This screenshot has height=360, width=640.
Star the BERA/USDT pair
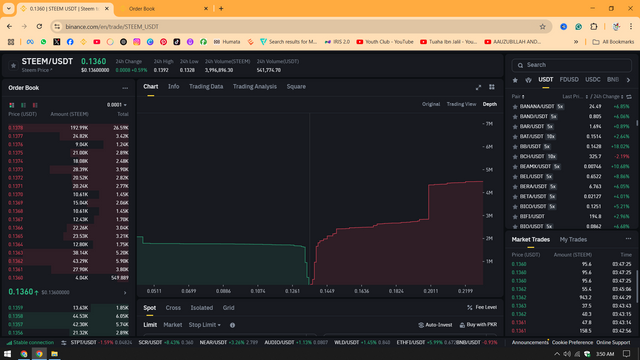point(515,187)
